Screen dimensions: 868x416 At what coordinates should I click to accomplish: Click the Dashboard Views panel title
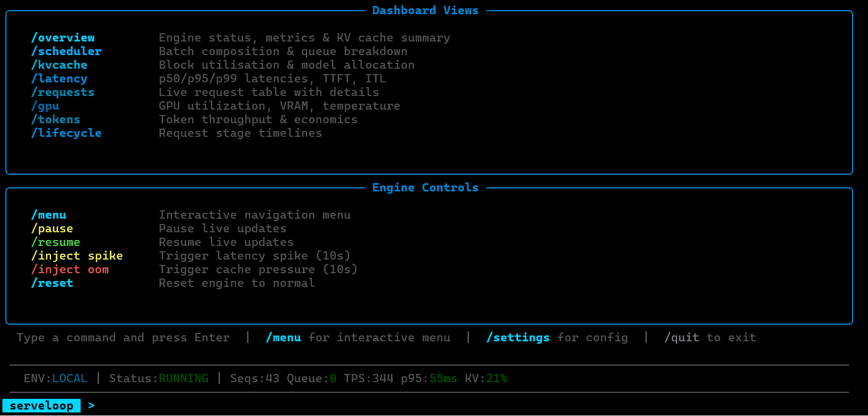(x=426, y=11)
